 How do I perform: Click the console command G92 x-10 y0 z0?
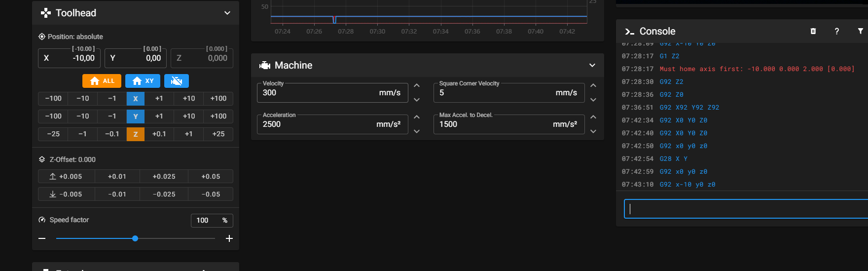(x=687, y=185)
